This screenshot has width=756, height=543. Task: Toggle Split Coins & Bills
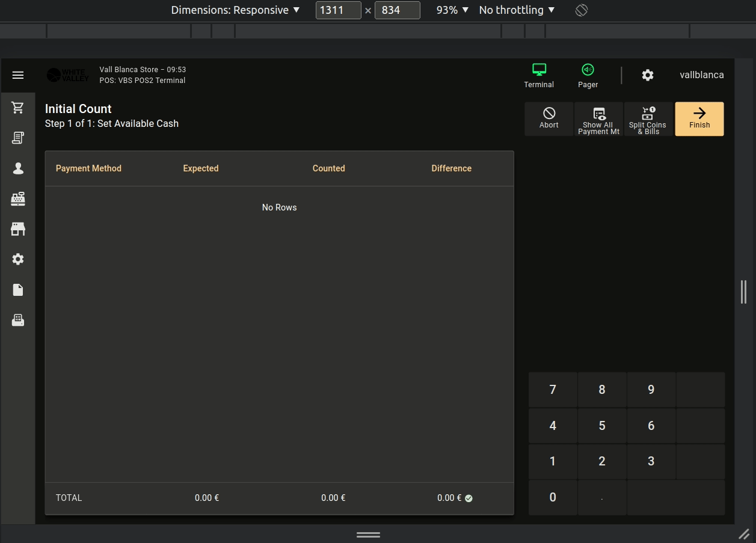tap(648, 119)
